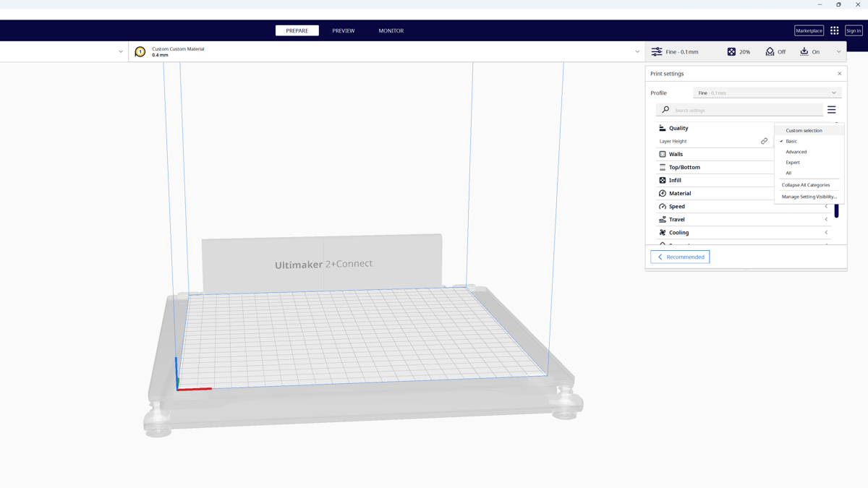
Task: Select the Infill category row
Action: pos(715,180)
